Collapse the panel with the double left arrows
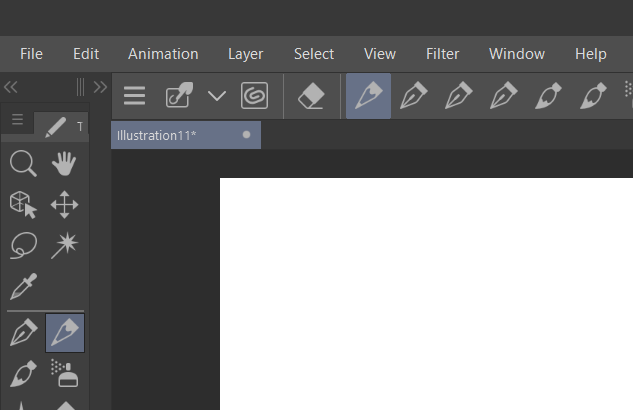The width and height of the screenshot is (633, 410). pyautogui.click(x=11, y=87)
